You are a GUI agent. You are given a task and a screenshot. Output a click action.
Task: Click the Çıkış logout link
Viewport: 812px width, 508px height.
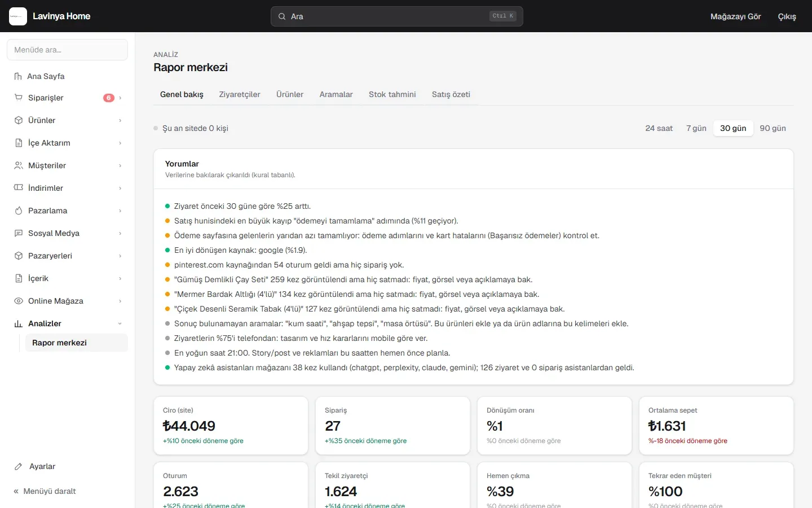[x=787, y=16]
